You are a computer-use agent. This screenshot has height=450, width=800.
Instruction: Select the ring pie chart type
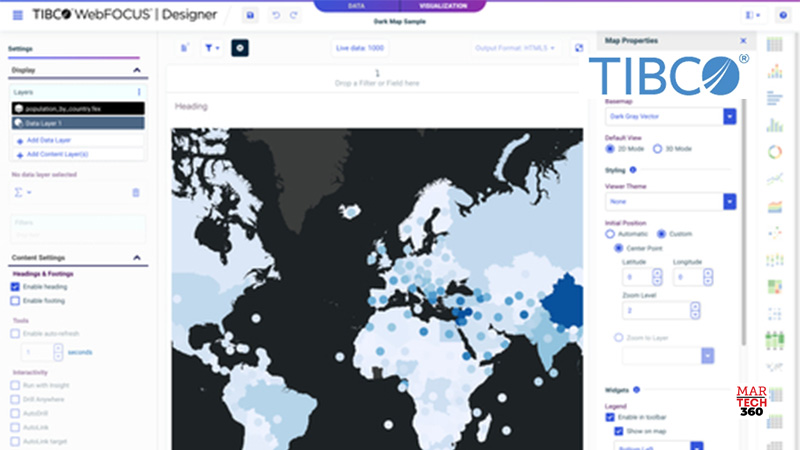click(774, 152)
